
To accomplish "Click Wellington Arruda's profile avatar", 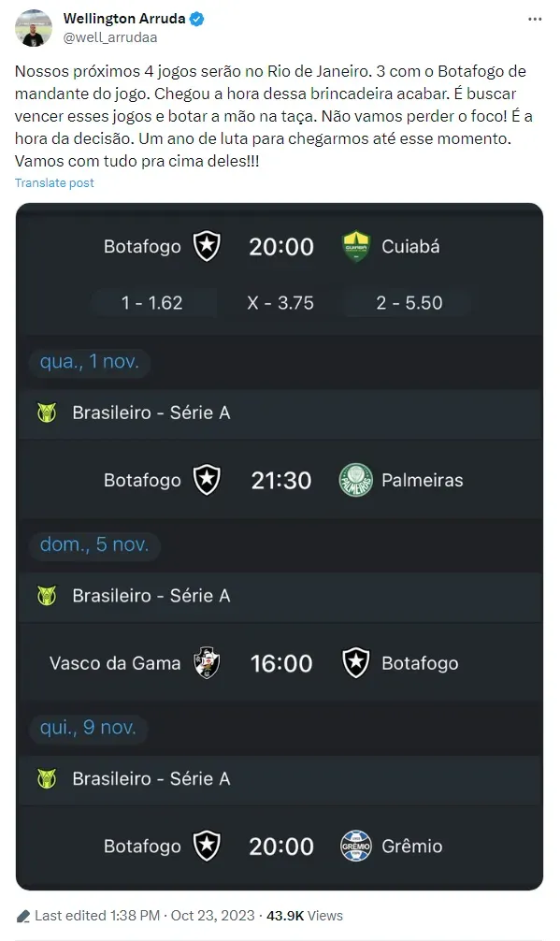I will [34, 28].
